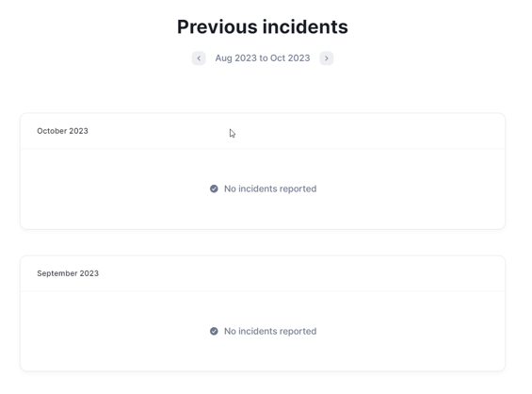
Task: Click the checkmark icon in the September 2023 card
Action: [214, 331]
